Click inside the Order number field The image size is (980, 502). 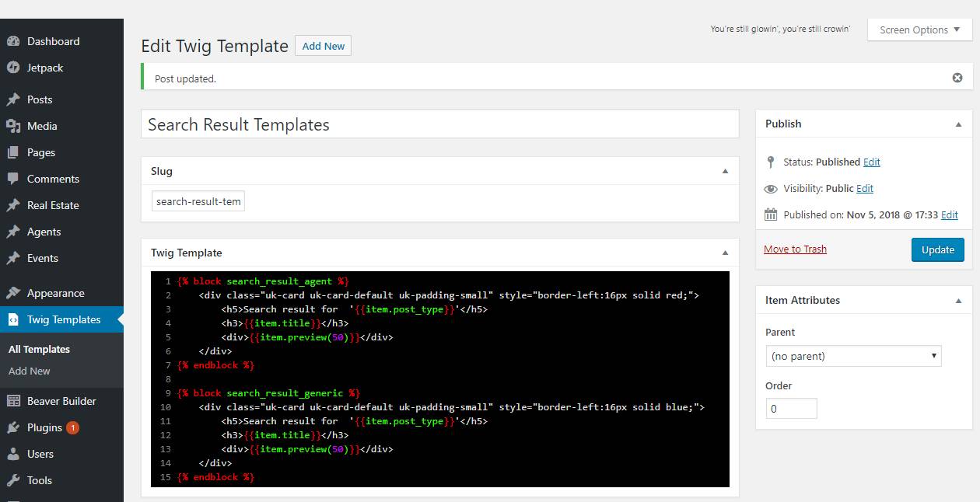coord(791,407)
